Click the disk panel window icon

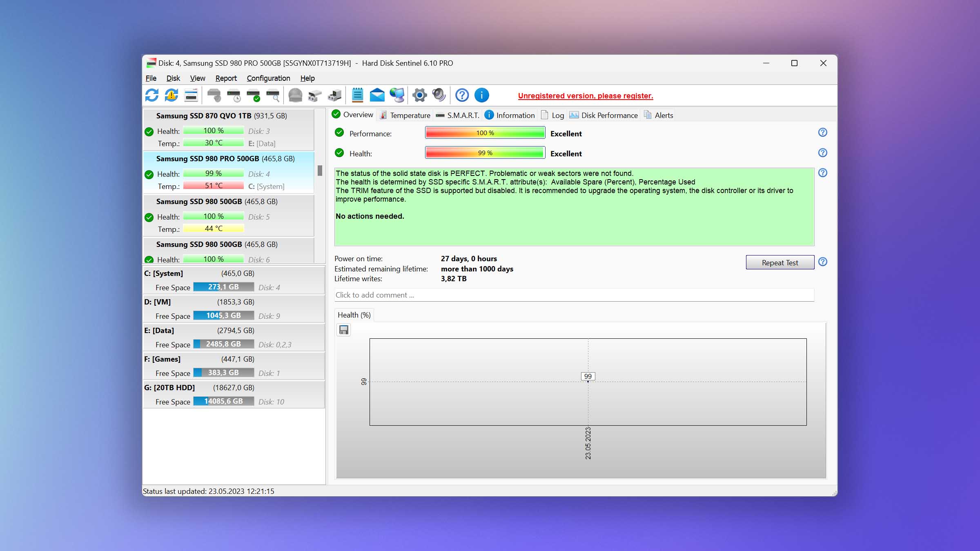[191, 96]
